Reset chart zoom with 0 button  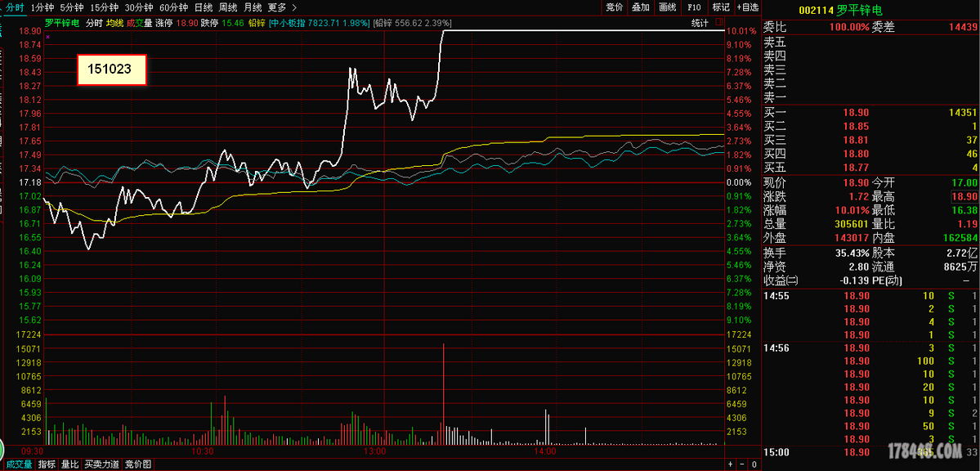pyautogui.click(x=754, y=464)
